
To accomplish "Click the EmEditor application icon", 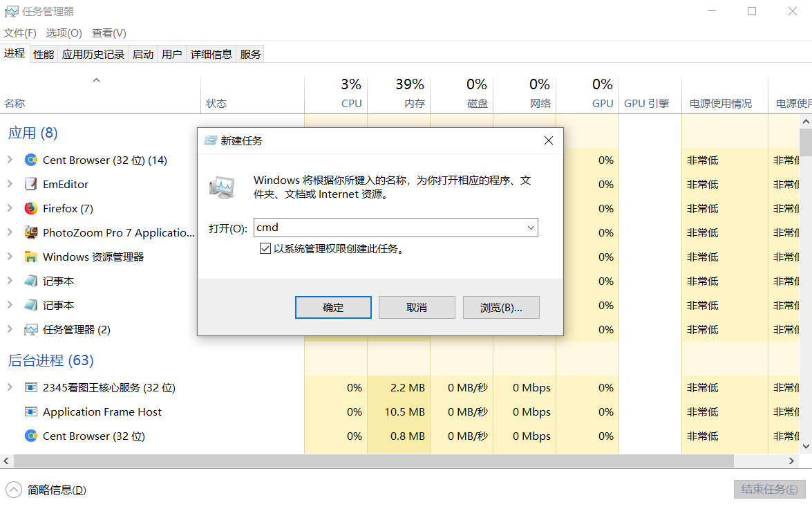I will click(x=30, y=184).
